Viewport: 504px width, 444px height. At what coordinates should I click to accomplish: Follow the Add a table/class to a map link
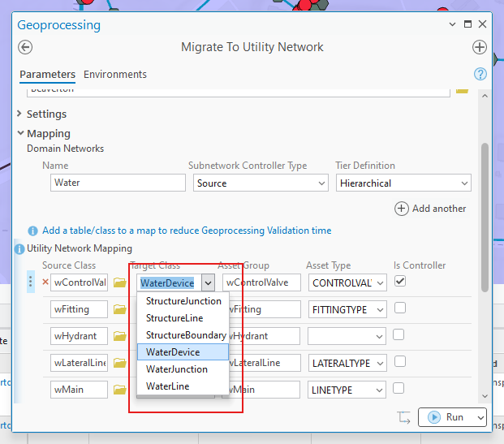pos(187,231)
